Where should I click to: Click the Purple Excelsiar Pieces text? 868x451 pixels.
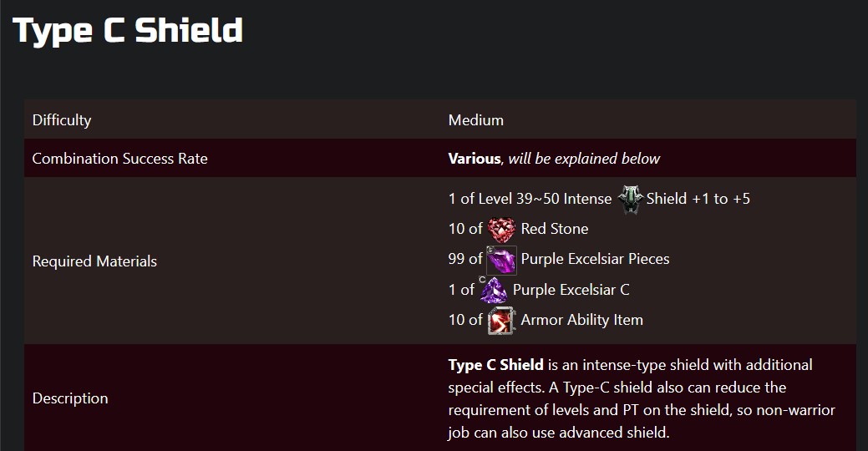coord(595,259)
